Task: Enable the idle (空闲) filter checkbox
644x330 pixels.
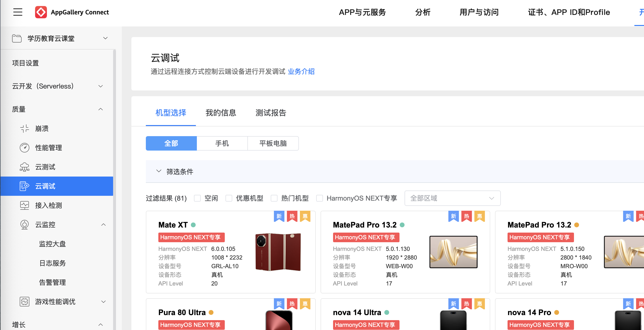Action: pos(197,198)
